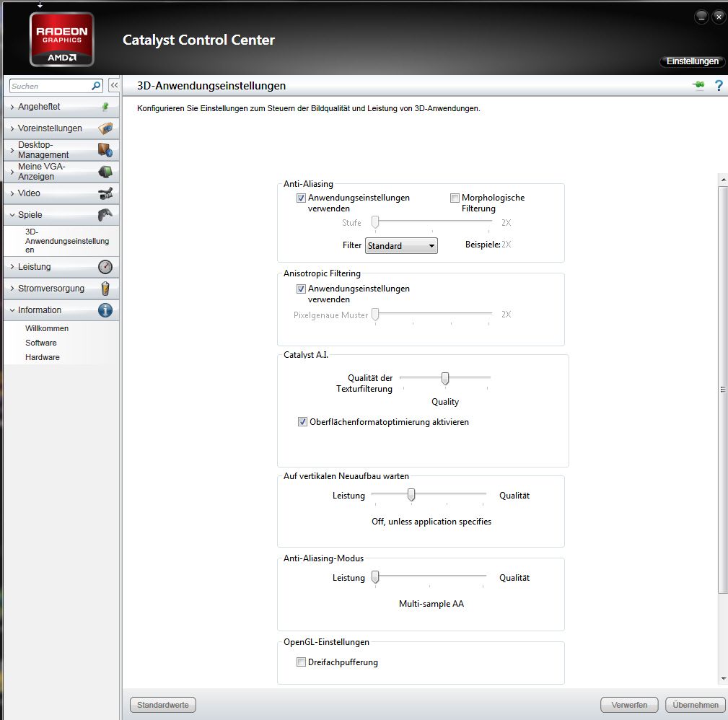Click the Anti-Aliasing-Modus slider handle
Viewport: 728px width, 720px height.
[x=375, y=577]
